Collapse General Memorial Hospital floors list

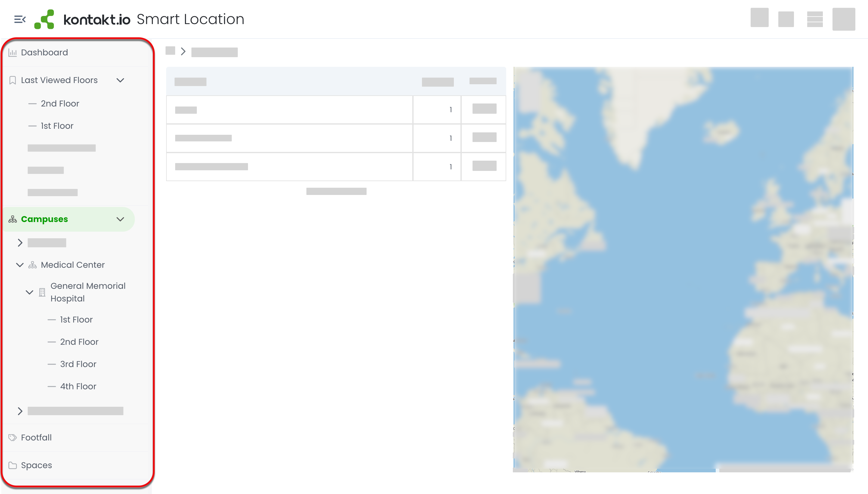(29, 292)
